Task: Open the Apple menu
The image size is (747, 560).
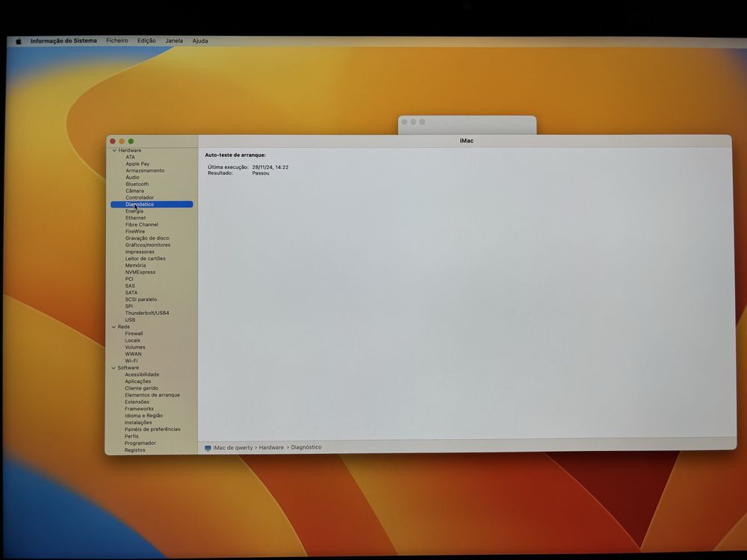Action: click(19, 41)
